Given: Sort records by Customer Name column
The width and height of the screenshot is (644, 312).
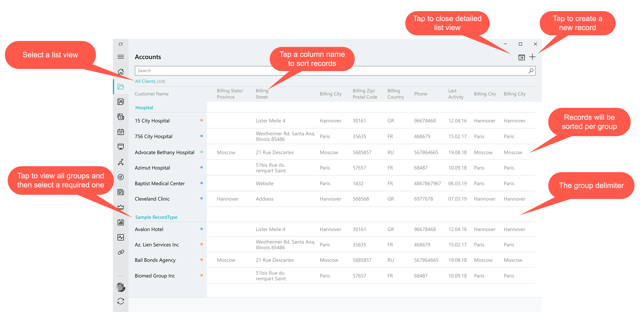Looking at the screenshot, I should point(152,94).
